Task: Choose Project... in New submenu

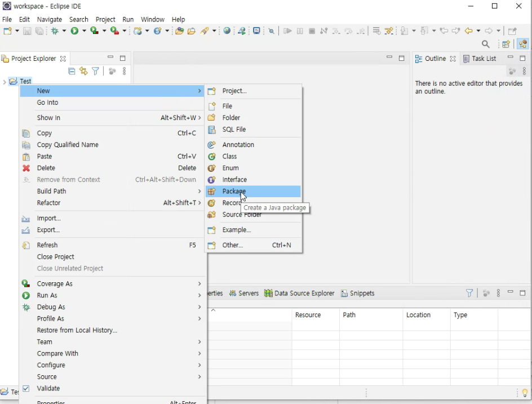Action: [x=253, y=91]
